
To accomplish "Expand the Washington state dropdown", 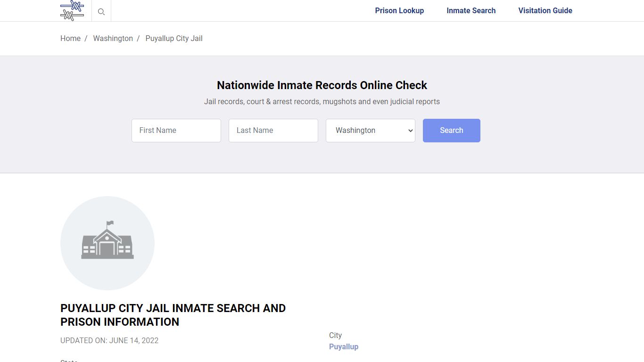I will pos(371,131).
